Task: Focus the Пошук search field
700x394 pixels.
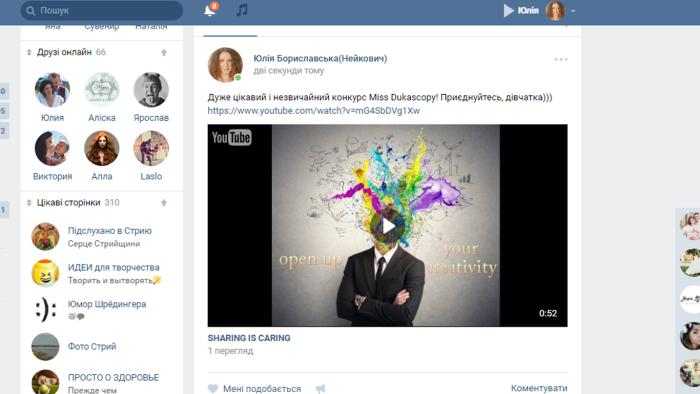Action: (102, 10)
